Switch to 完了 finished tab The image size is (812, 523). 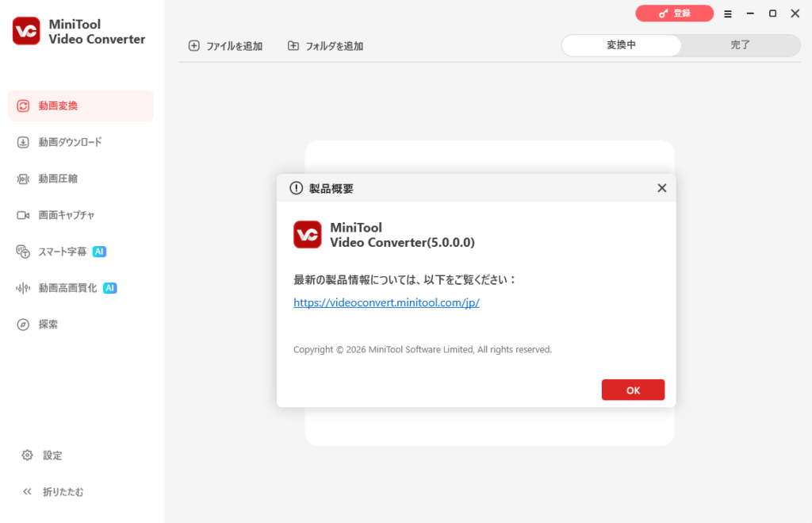(x=741, y=45)
